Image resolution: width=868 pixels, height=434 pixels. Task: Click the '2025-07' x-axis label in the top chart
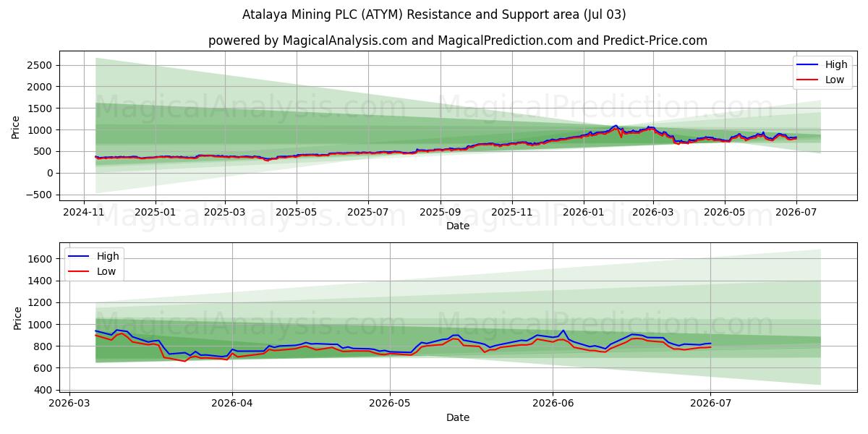367,213
